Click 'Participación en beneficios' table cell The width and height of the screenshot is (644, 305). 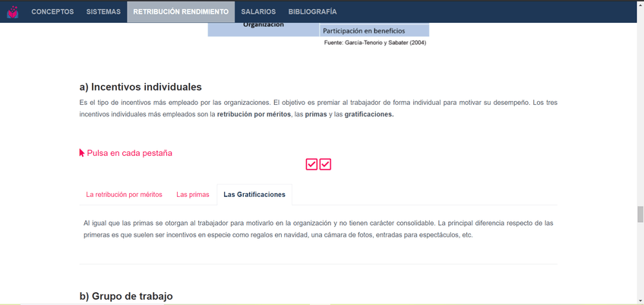(374, 30)
